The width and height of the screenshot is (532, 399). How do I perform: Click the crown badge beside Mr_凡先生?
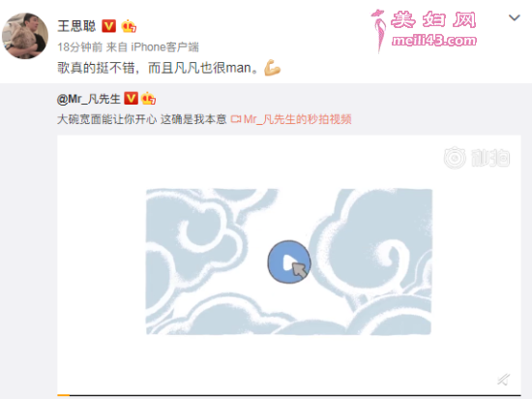(x=148, y=99)
